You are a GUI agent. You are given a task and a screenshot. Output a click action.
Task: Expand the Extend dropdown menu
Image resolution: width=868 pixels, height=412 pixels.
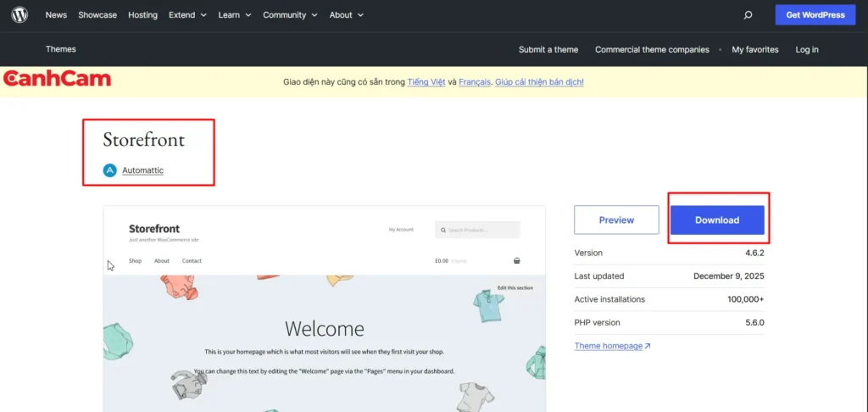point(187,15)
